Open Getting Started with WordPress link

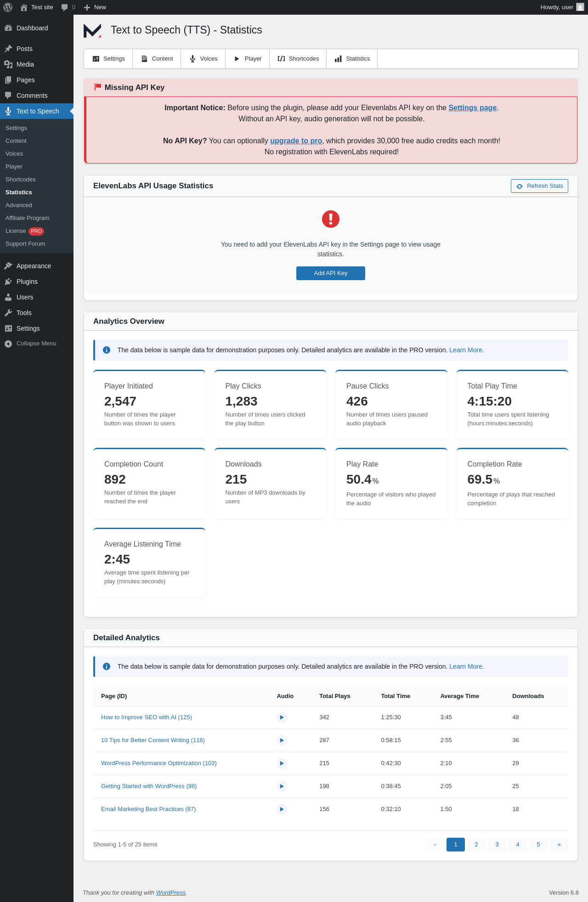[149, 786]
